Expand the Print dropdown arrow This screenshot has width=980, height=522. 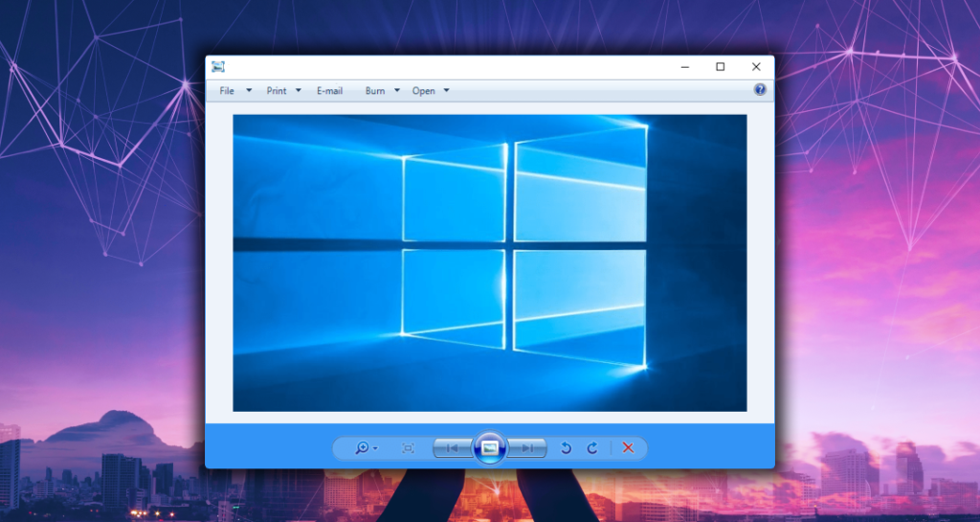(299, 91)
